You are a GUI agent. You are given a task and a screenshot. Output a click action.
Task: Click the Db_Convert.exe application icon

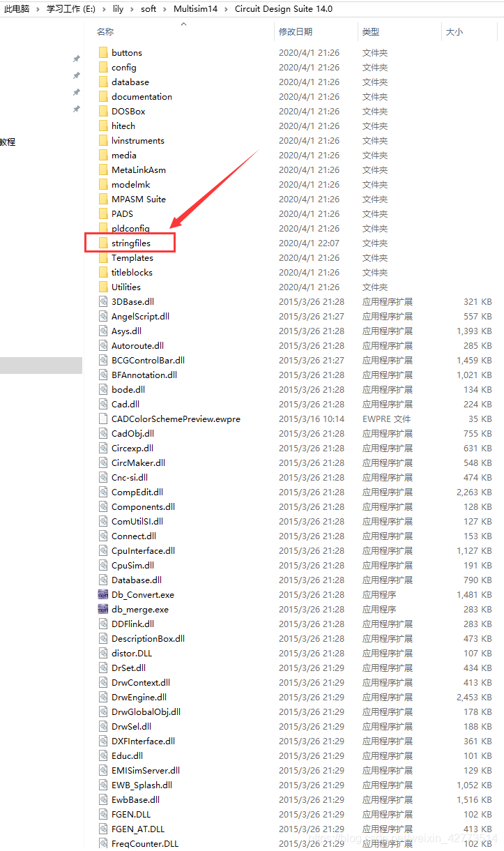coord(103,594)
